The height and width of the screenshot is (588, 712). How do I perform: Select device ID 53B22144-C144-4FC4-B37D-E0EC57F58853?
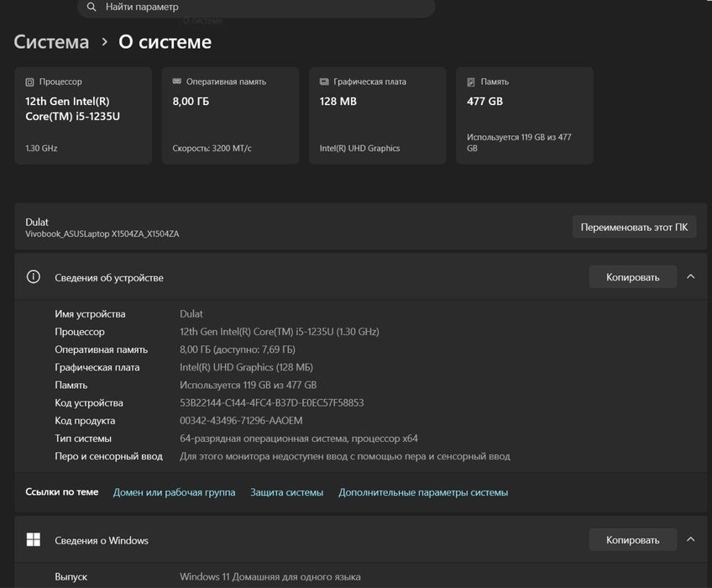271,402
